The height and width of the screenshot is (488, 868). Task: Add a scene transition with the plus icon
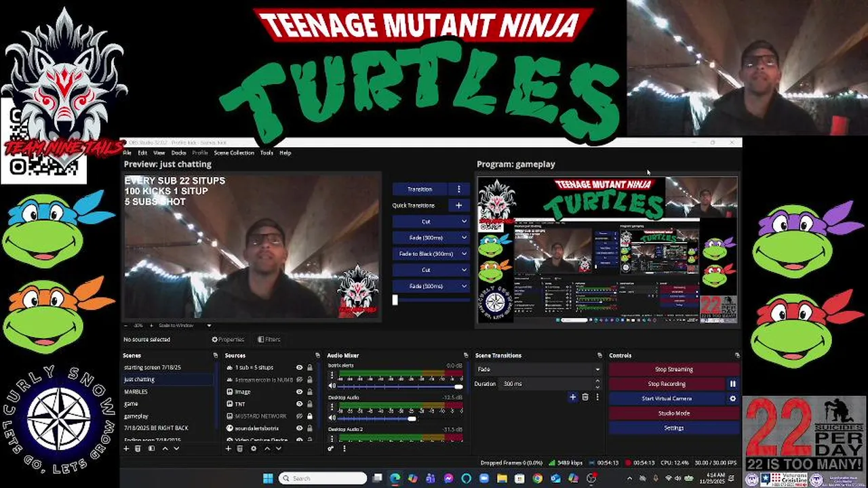tap(573, 397)
